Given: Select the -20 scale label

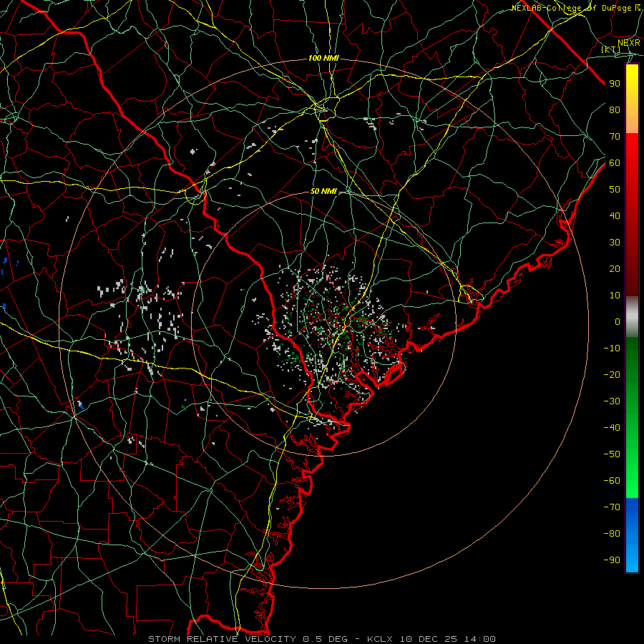Looking at the screenshot, I should click(612, 375).
